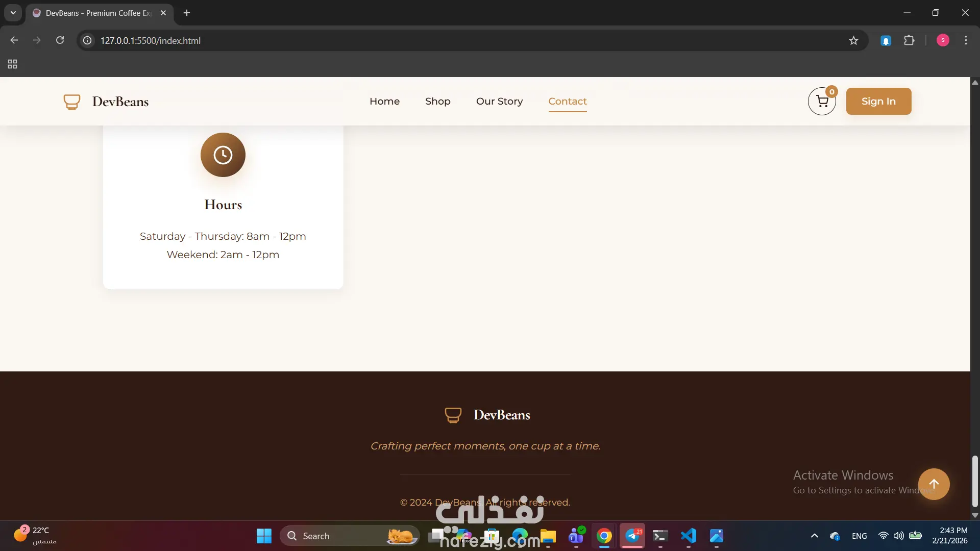Reload the page
Screen dimensions: 980x551
click(60, 40)
